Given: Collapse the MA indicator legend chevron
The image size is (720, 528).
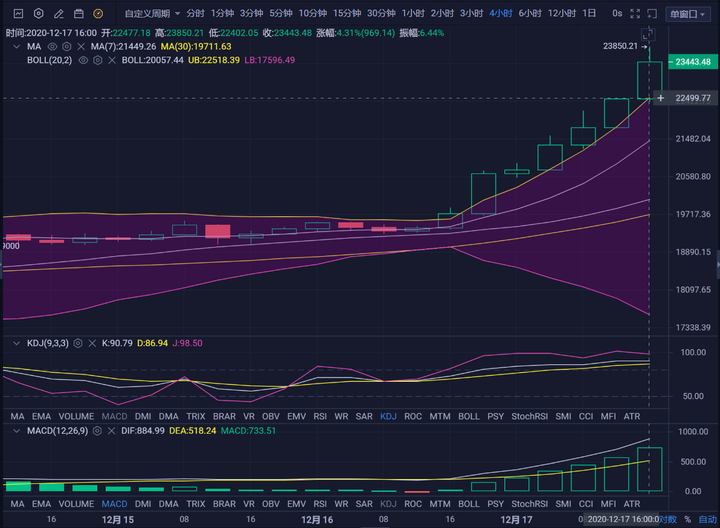Looking at the screenshot, I should pyautogui.click(x=17, y=46).
